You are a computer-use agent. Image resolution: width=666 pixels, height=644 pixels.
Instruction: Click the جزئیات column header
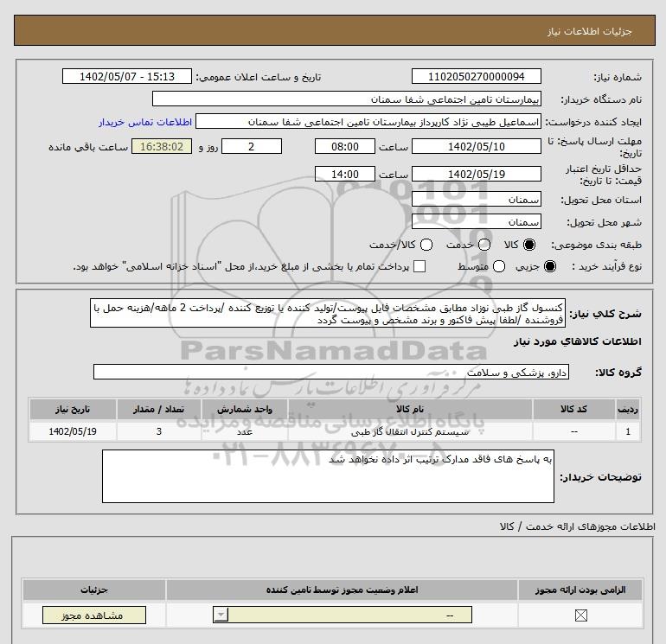pos(94,590)
